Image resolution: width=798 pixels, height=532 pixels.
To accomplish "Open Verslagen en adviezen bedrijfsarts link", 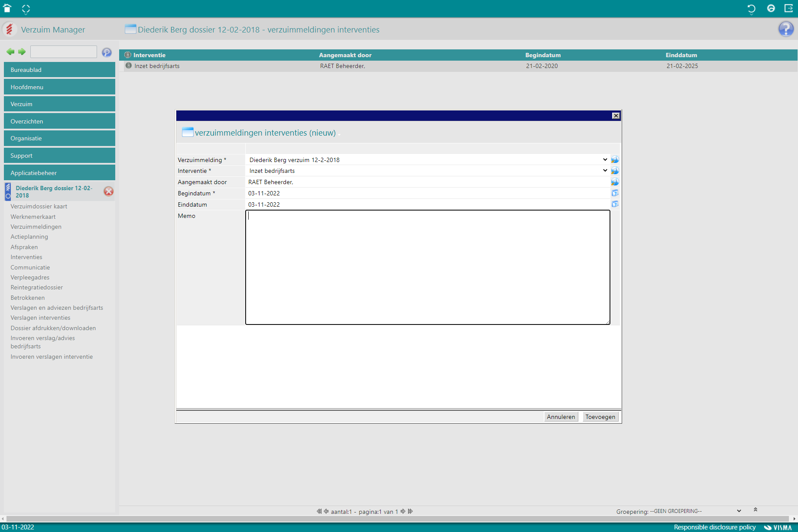I will 57,308.
